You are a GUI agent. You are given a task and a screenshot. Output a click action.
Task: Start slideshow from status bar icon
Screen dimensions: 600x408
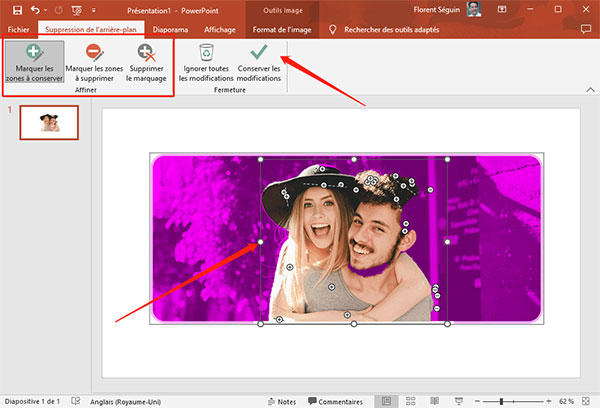[459, 400]
